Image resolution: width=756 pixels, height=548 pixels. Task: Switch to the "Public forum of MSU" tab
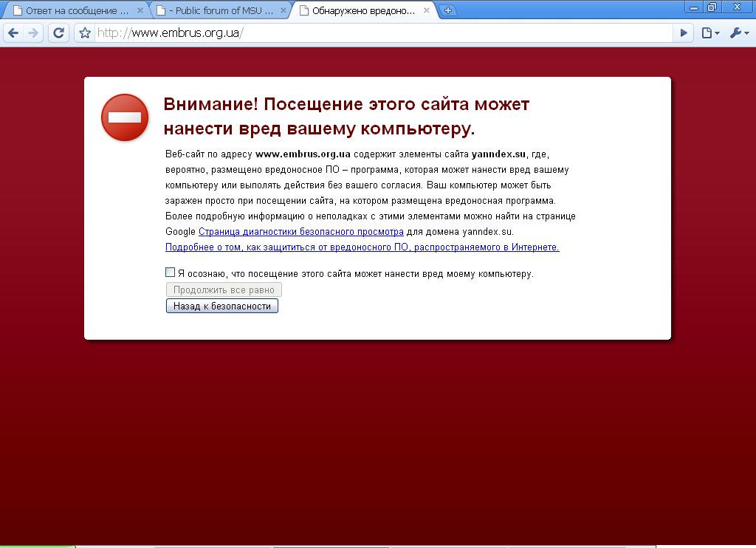219,10
